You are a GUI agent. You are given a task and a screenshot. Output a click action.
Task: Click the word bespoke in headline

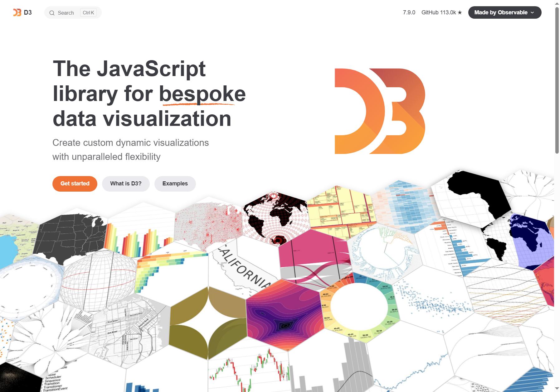202,93
